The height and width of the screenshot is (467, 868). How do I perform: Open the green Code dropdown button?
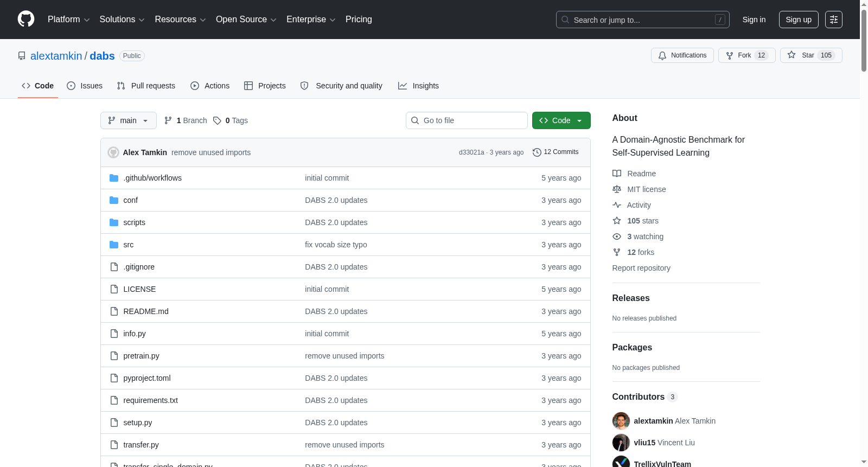[x=561, y=120]
